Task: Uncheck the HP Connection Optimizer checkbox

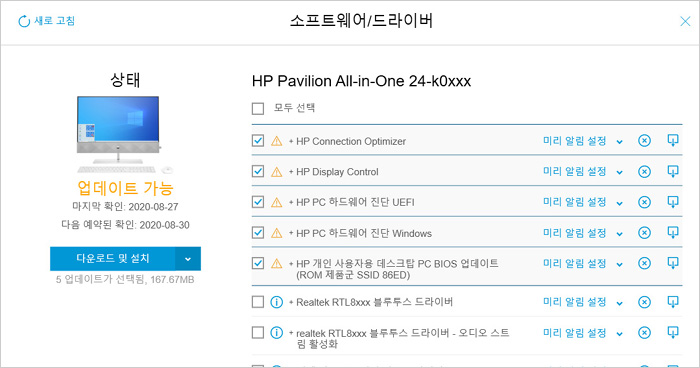Action: click(258, 141)
